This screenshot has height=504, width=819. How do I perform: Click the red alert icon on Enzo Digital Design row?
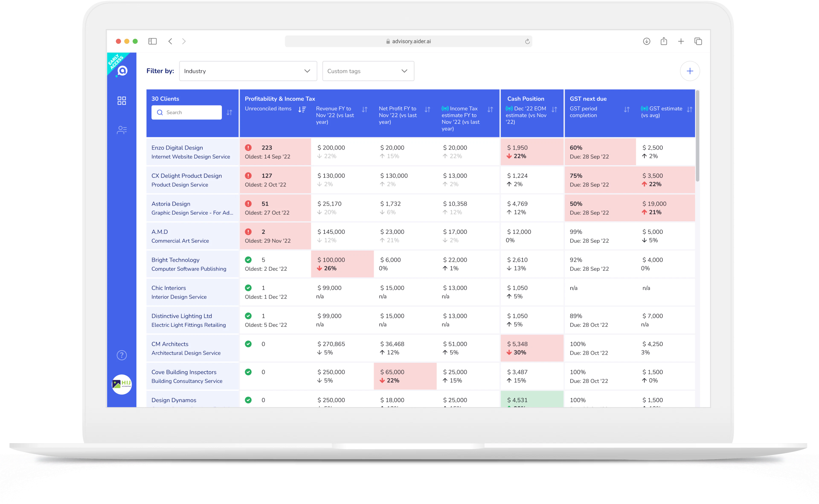coord(248,147)
